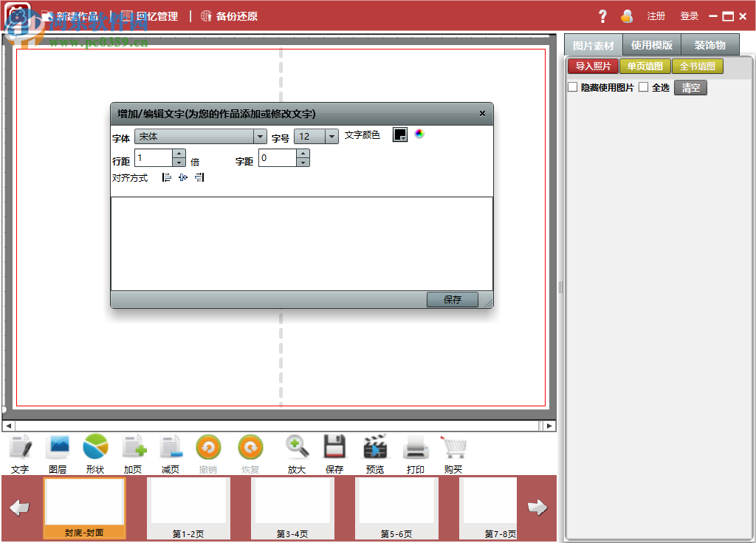Switch to 图片素材 tab
Screen dimensions: 756x543
tap(594, 45)
